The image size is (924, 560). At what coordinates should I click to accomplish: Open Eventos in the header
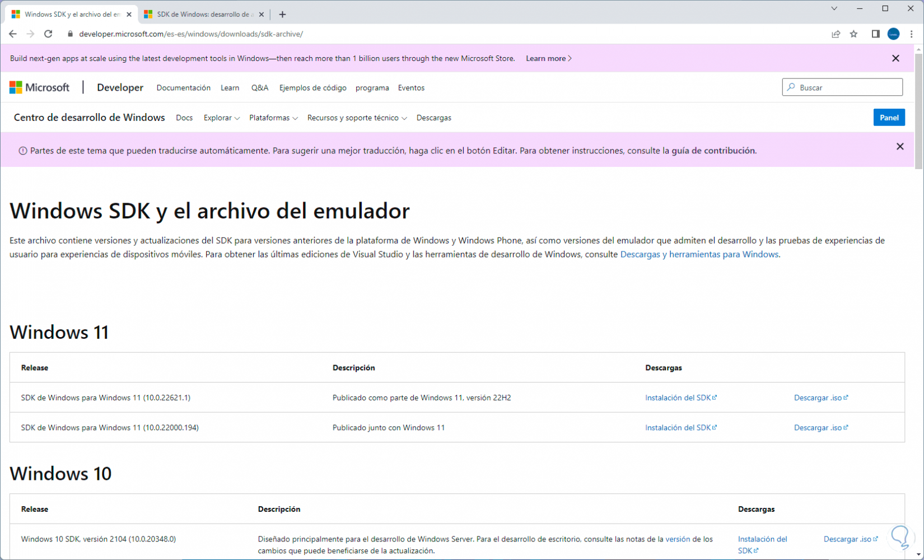coord(411,88)
